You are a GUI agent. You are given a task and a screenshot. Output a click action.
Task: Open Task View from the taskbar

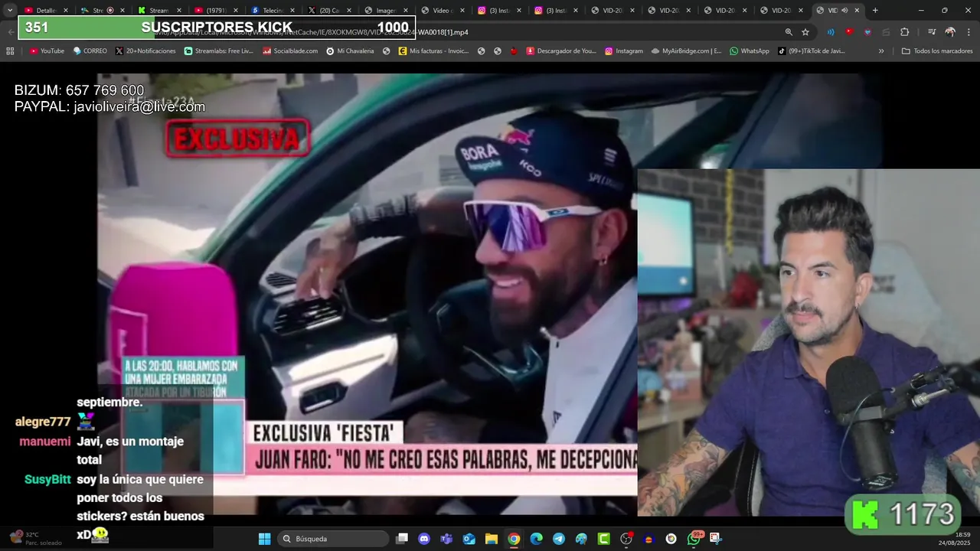click(x=402, y=539)
